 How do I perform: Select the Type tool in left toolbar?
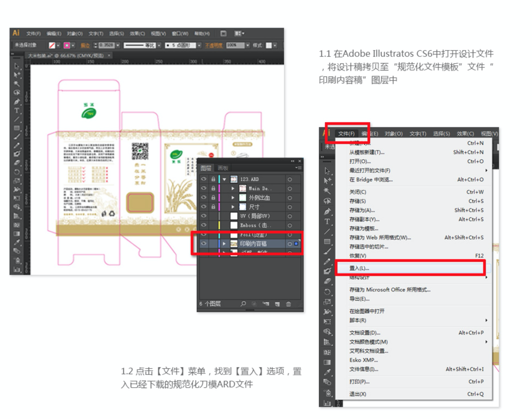click(17, 110)
